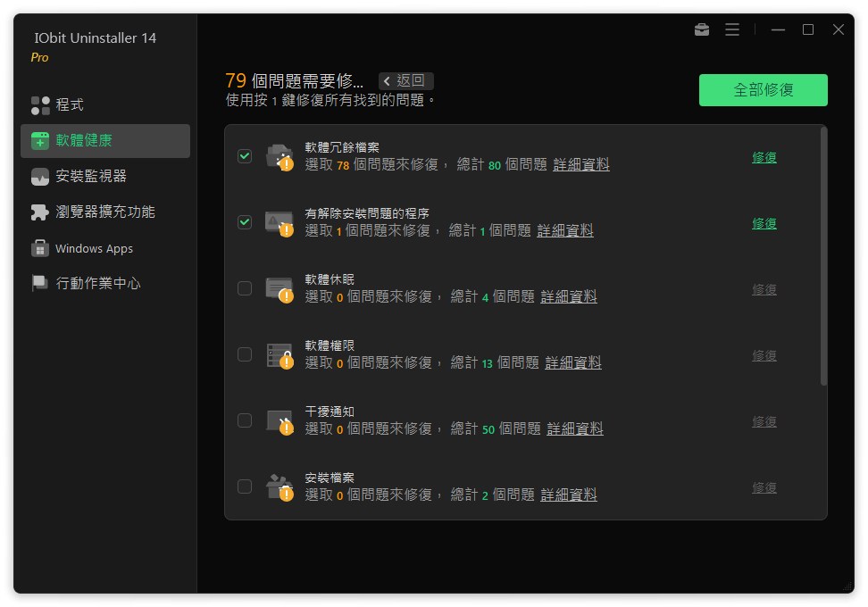868x607 pixels.
Task: Click 修復 link for 軟體冗餘檔案
Action: coord(764,158)
